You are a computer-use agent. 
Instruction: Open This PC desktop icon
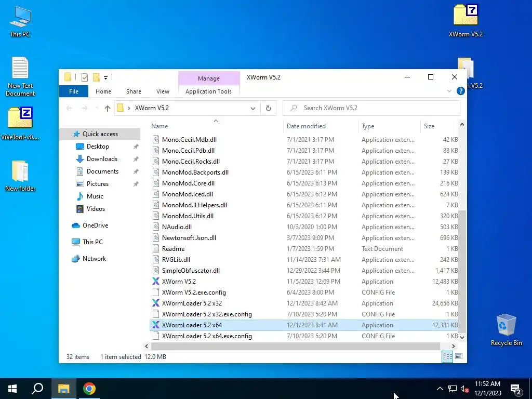click(20, 21)
